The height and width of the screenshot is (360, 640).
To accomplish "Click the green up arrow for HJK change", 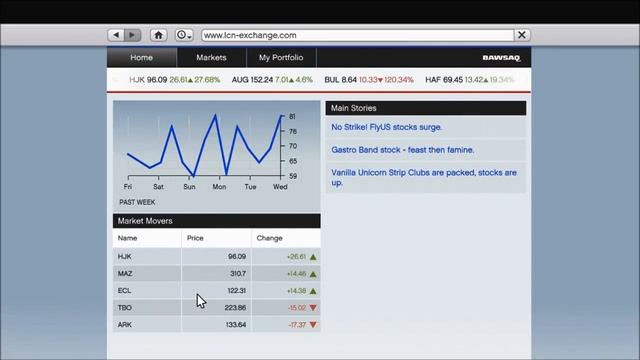I will point(313,257).
